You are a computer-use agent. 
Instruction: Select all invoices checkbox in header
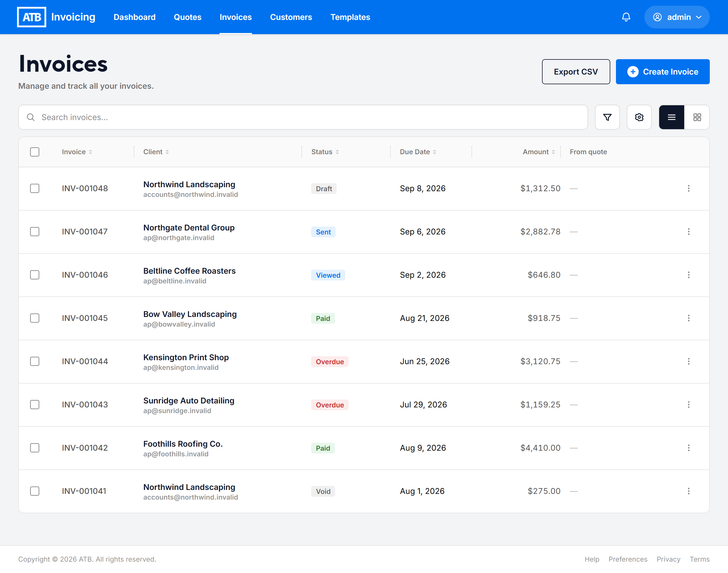click(34, 152)
